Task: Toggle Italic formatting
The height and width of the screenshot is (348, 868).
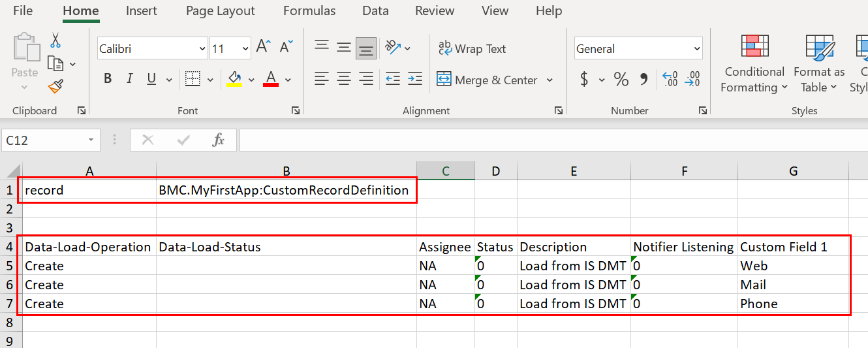Action: (129, 79)
